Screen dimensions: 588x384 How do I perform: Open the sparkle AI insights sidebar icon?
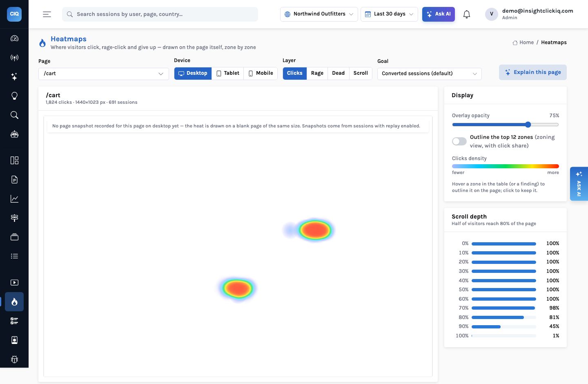click(x=14, y=77)
